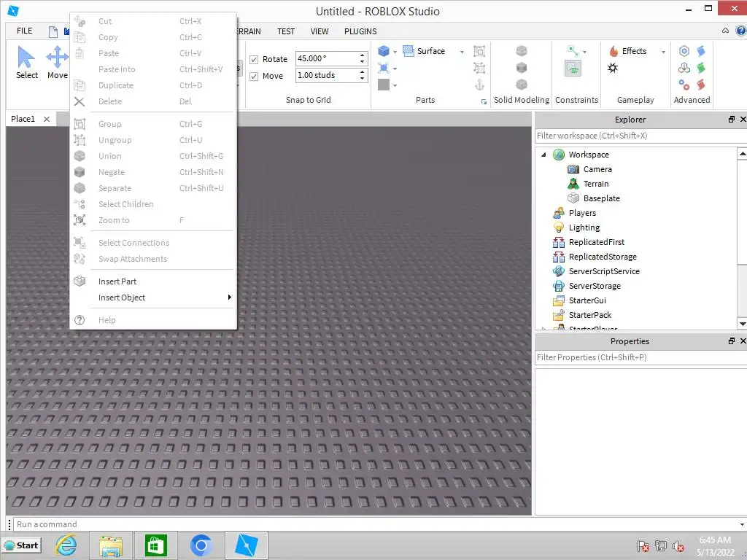The height and width of the screenshot is (560, 747).
Task: Open the FILE menu
Action: tap(24, 31)
